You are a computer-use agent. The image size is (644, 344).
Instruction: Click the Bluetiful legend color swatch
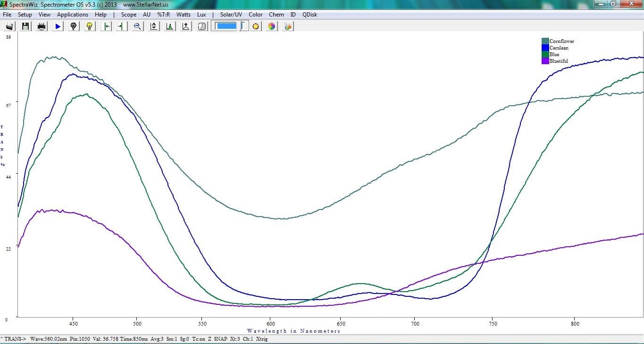tap(545, 61)
